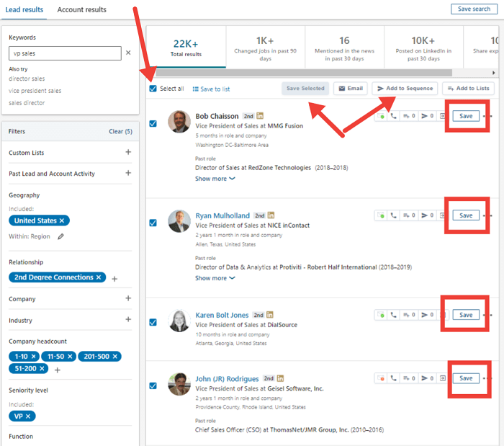Image resolution: width=504 pixels, height=446 pixels.
Task: Remove the VP seniority level chip
Action: click(27, 416)
